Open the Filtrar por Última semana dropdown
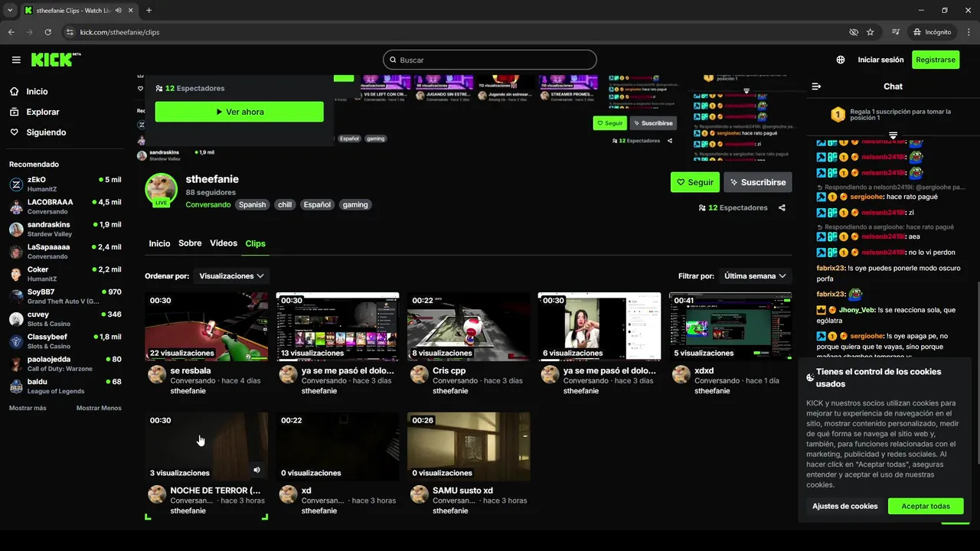The width and height of the screenshot is (980, 551). pyautogui.click(x=755, y=275)
